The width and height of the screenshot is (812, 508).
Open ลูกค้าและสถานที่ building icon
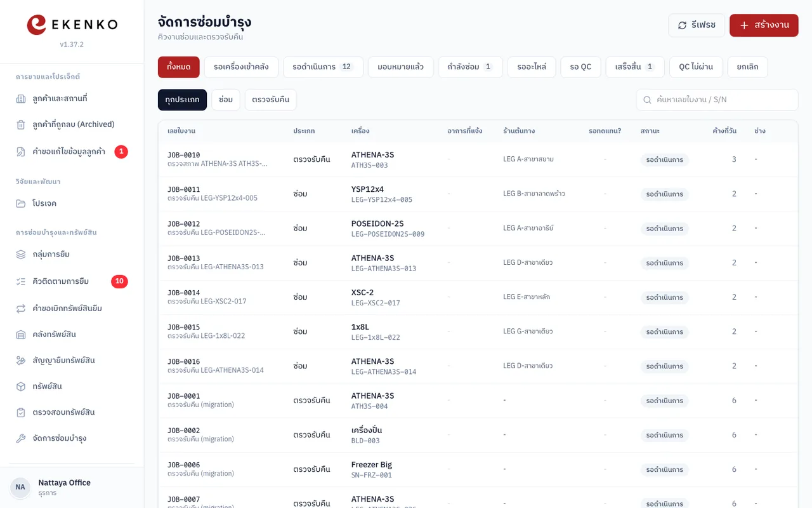click(x=21, y=98)
